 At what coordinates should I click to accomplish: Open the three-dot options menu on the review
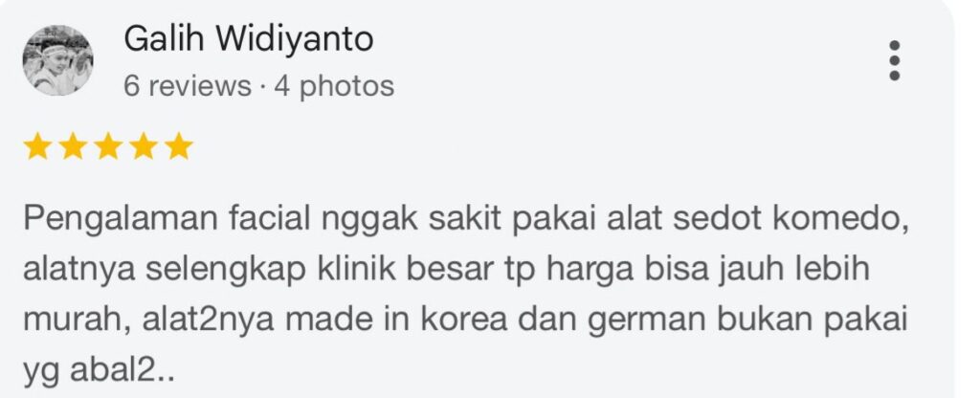(x=894, y=60)
